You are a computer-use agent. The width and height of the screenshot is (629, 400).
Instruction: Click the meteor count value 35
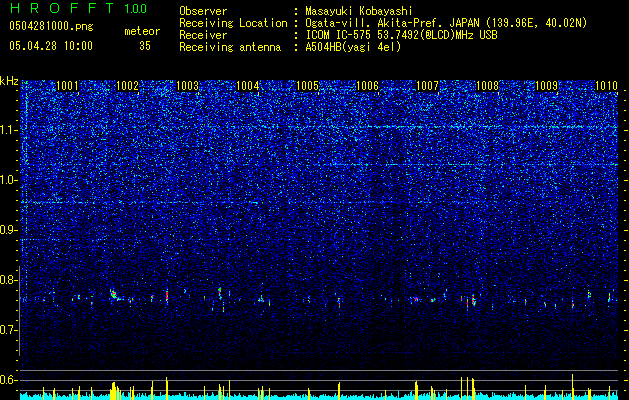pos(145,46)
